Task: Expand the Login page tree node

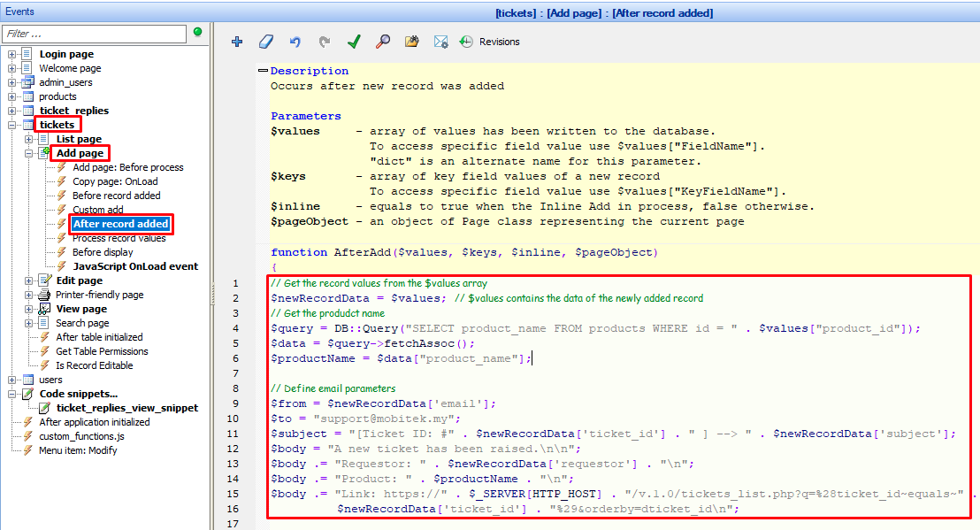Action: pos(12,54)
